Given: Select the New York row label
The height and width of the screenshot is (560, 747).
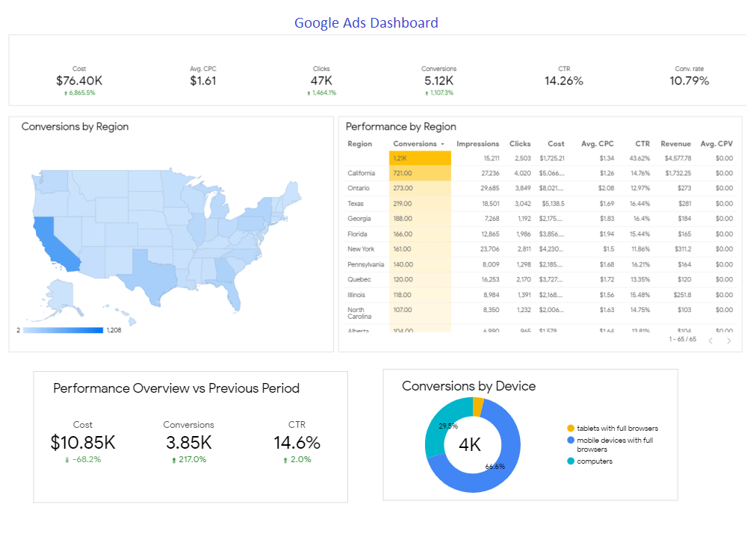Looking at the screenshot, I should click(361, 249).
